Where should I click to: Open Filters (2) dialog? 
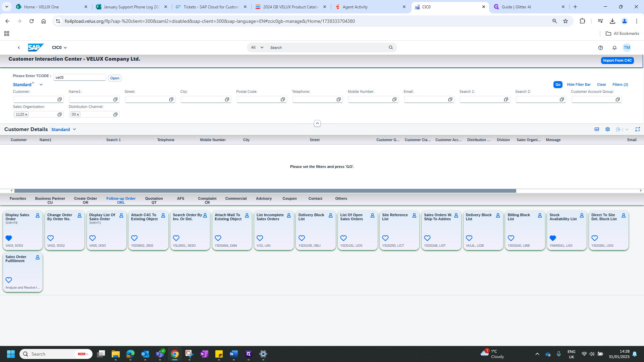point(620,85)
